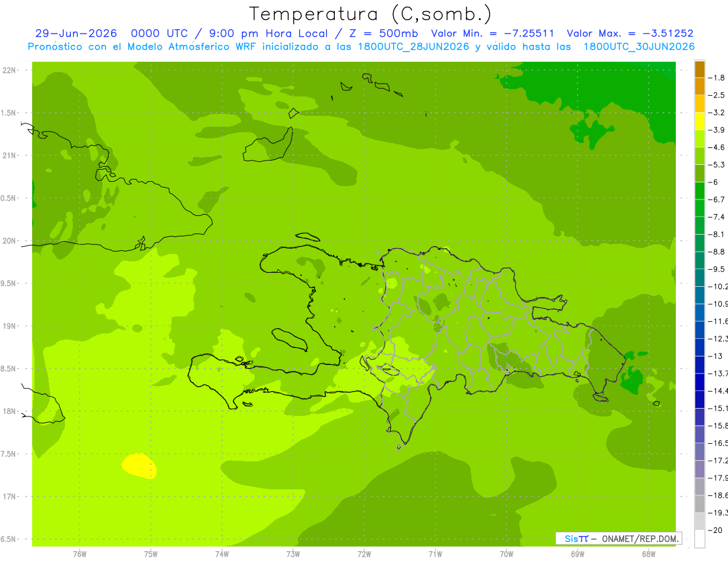This screenshot has height=562, width=728.
Task: Pick the yellow swatch between -3.2 and -3.9
Action: pos(699,121)
